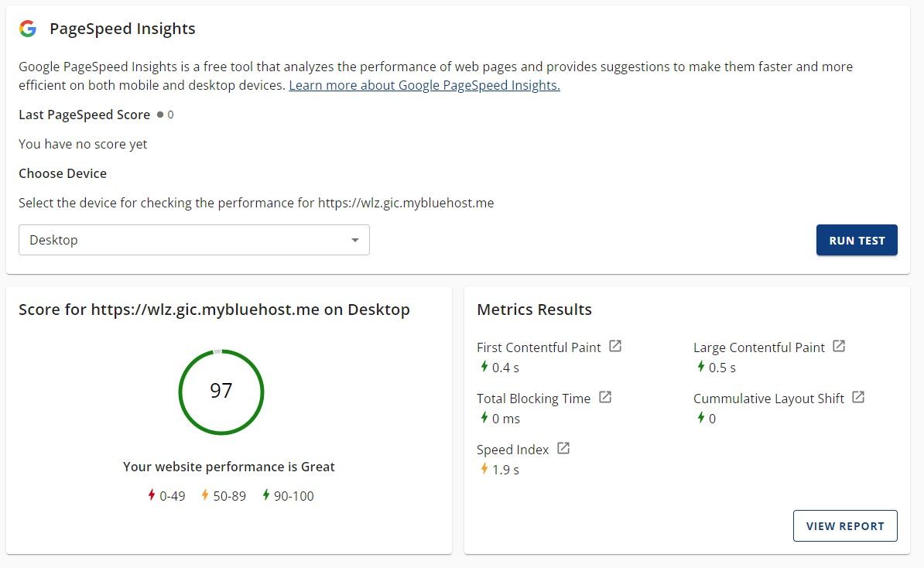Screen dimensions: 924x568
Task: Click green bolt icon beside 0 ms
Action: click(x=484, y=418)
